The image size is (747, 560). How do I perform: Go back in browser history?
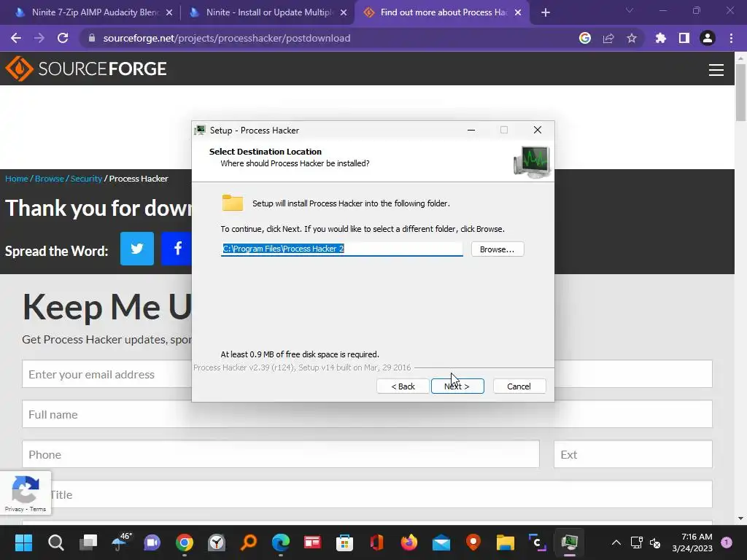pos(16,38)
